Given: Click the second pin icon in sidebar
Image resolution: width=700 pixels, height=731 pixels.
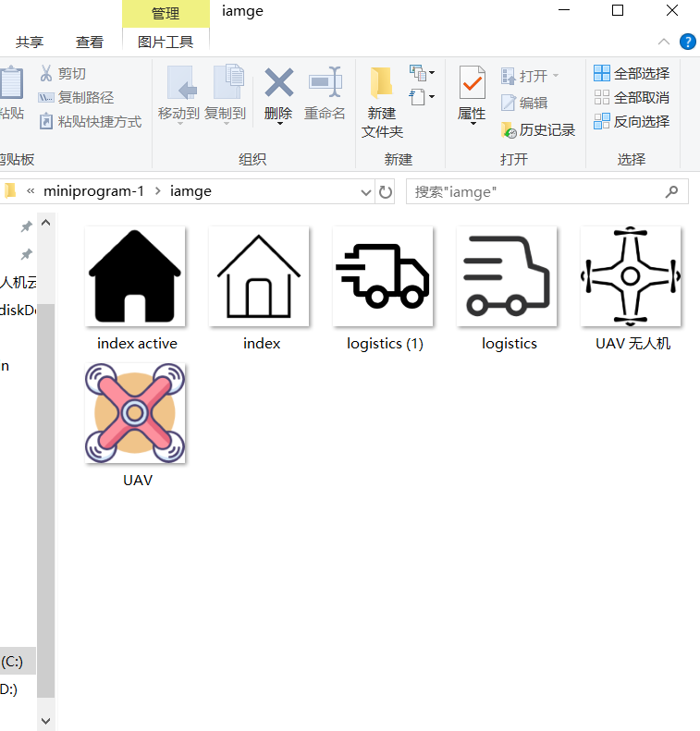Looking at the screenshot, I should [x=26, y=254].
